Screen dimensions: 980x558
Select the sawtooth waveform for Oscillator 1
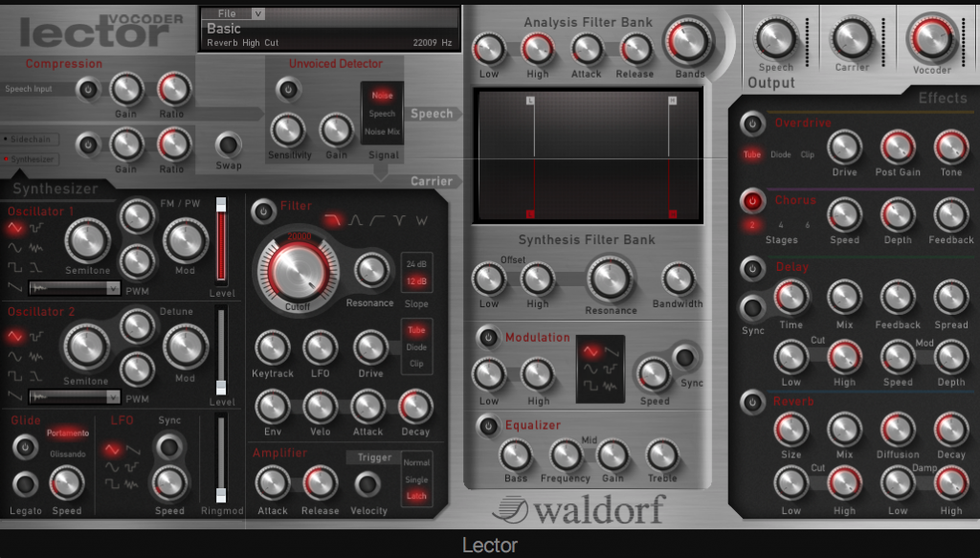(x=13, y=287)
